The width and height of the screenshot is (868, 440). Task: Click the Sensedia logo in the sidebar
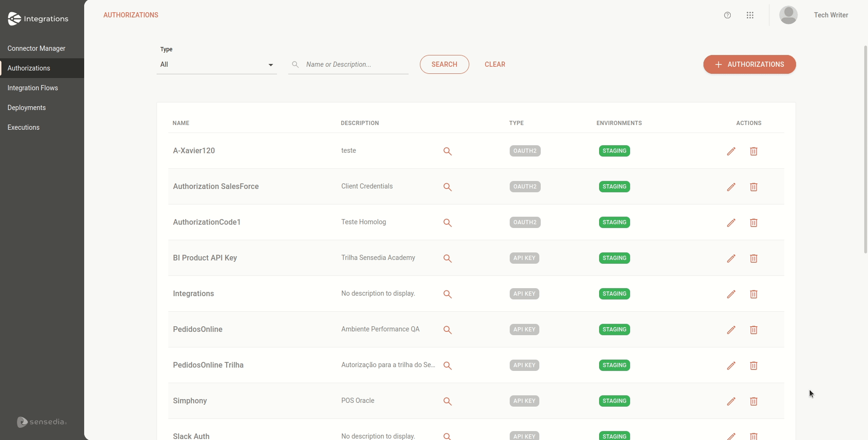click(41, 422)
